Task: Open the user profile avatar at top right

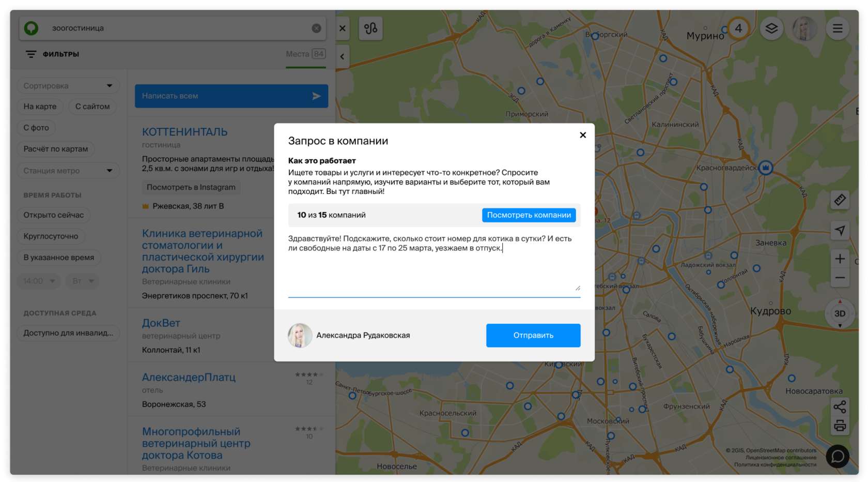Action: click(x=804, y=28)
